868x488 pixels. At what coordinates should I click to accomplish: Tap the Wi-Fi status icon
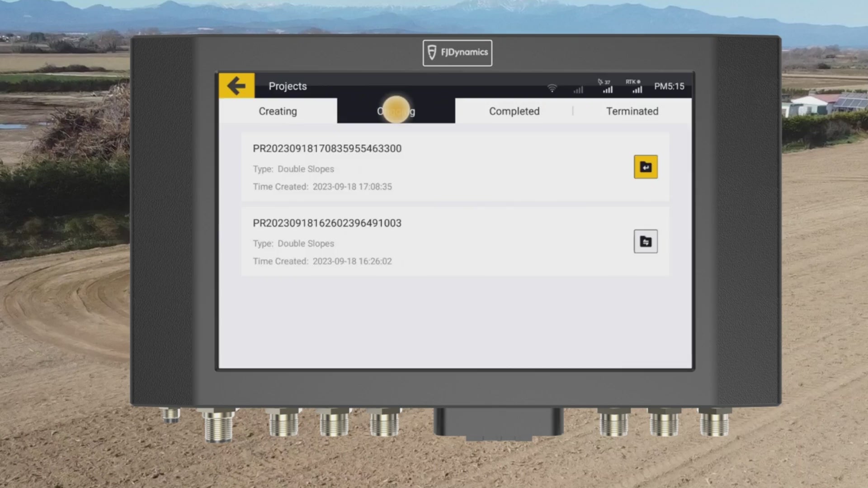[x=552, y=88]
